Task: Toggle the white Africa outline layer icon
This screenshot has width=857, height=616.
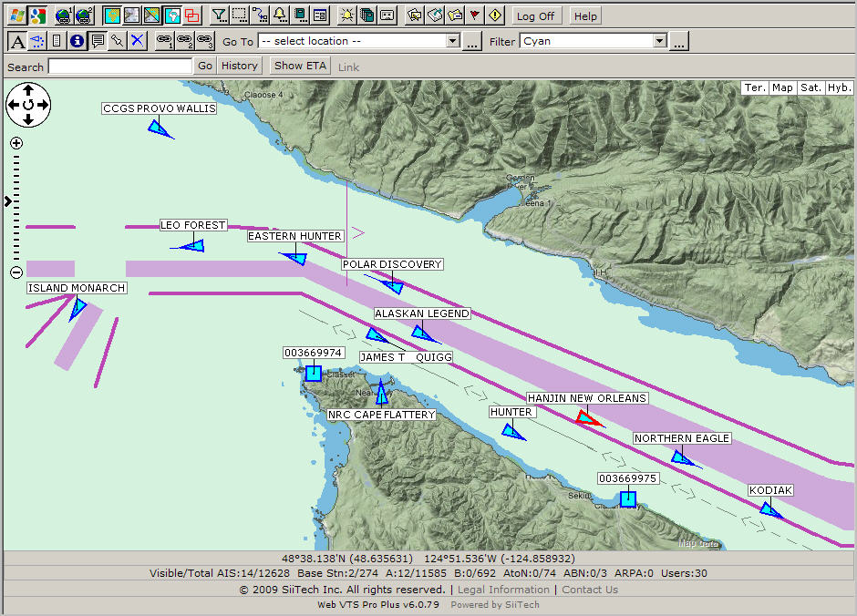Action: [172, 15]
